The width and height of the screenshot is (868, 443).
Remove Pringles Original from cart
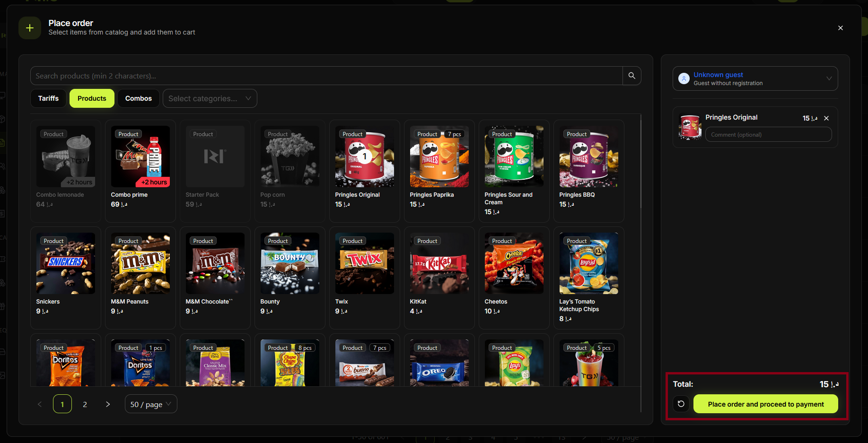click(x=826, y=118)
